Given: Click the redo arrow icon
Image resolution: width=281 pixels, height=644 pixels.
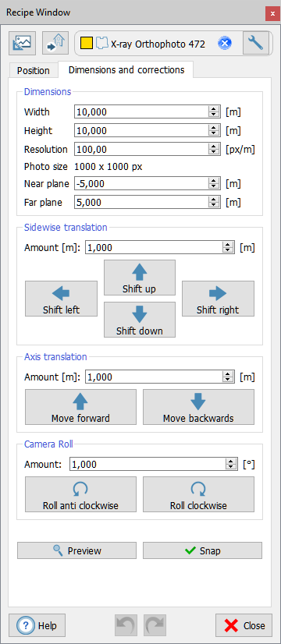Looking at the screenshot, I should [155, 625].
